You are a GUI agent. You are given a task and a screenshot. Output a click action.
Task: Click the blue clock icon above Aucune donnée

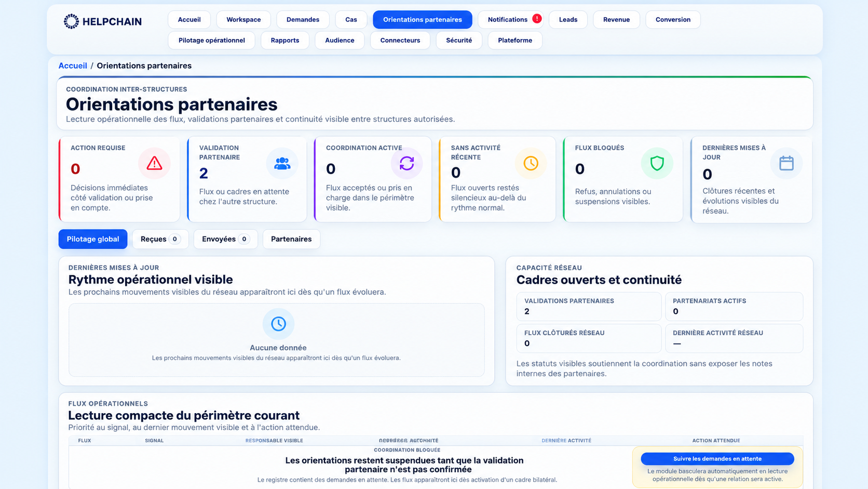(x=278, y=324)
